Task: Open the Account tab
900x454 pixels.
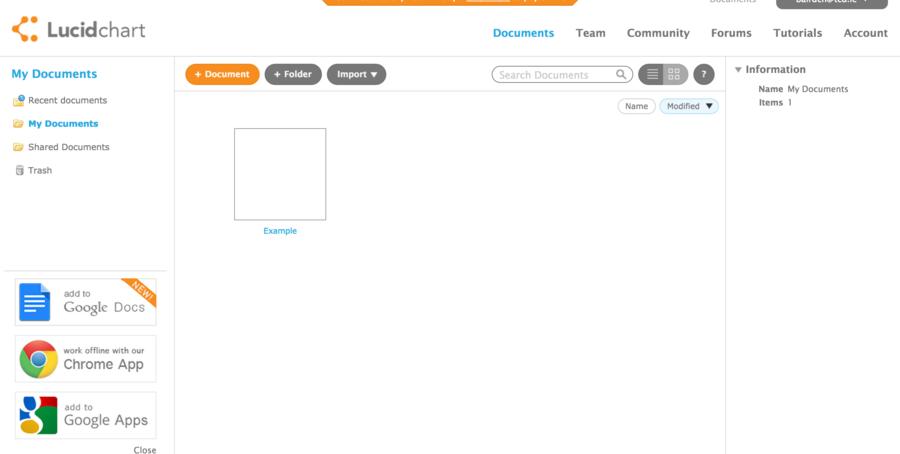Action: pos(866,33)
